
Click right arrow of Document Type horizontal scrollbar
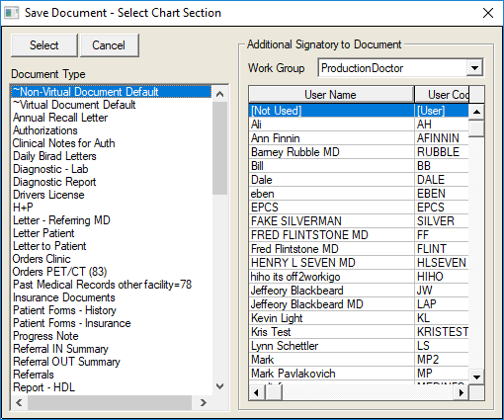pos(204,402)
